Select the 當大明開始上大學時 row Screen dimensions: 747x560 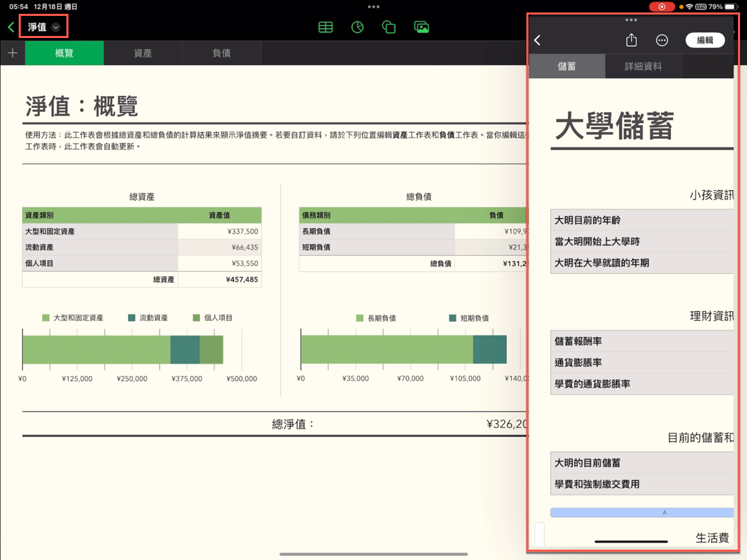pos(642,241)
